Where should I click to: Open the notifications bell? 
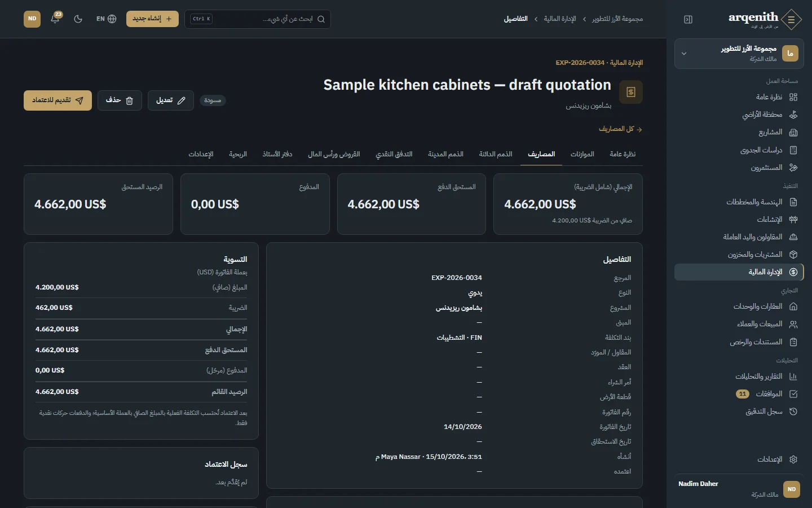click(55, 19)
